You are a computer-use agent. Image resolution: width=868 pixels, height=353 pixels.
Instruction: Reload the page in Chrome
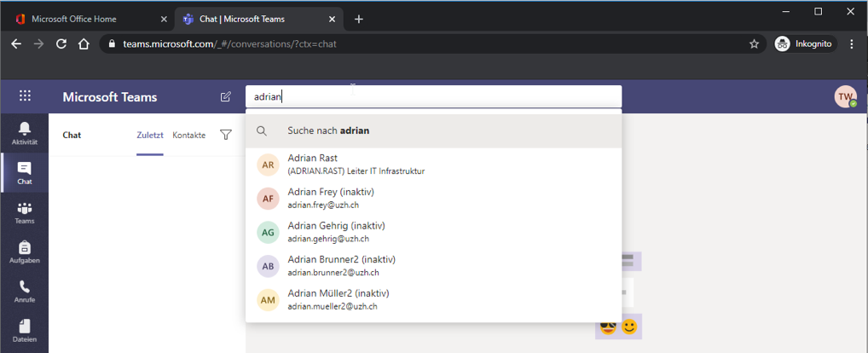(x=61, y=44)
